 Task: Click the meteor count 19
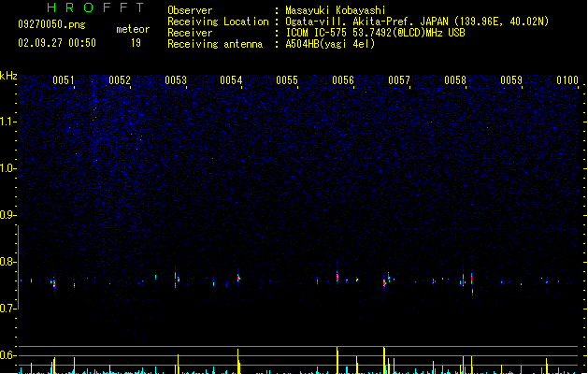[x=136, y=43]
